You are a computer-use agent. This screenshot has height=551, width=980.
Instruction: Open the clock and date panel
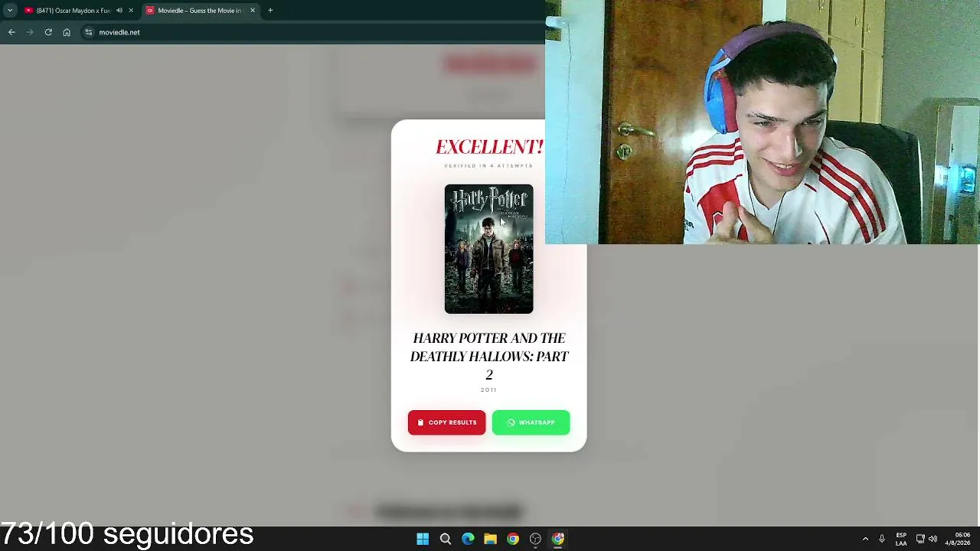point(958,539)
